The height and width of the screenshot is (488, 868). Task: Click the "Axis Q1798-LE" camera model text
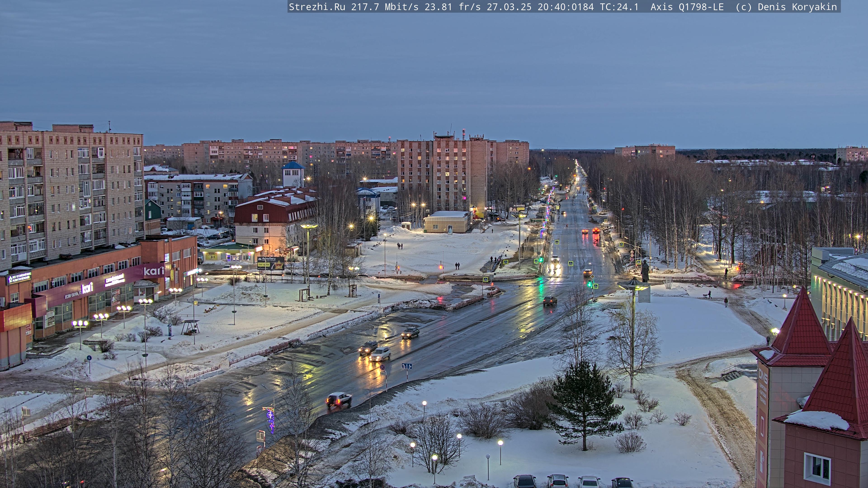click(x=687, y=7)
